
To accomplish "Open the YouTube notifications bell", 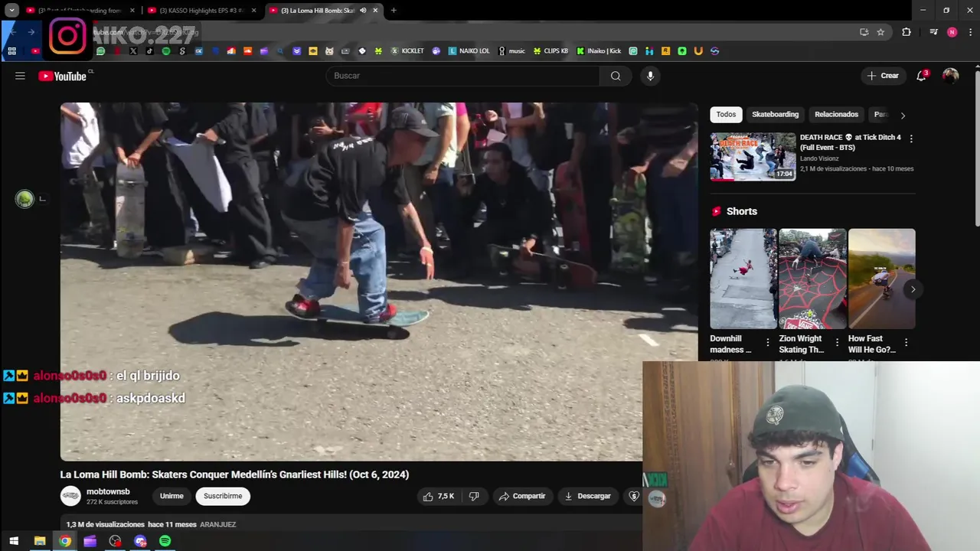I will [x=922, y=76].
